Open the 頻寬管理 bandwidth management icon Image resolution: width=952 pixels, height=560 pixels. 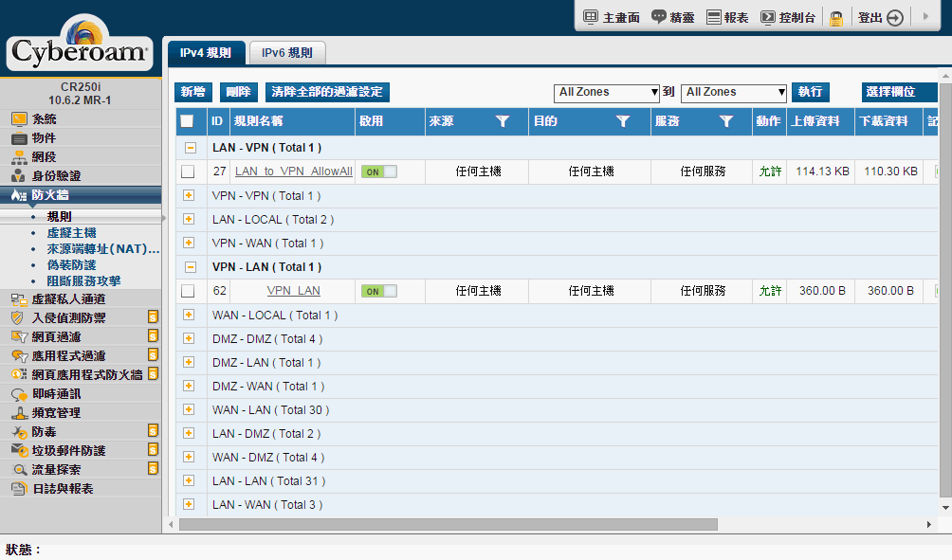point(19,413)
